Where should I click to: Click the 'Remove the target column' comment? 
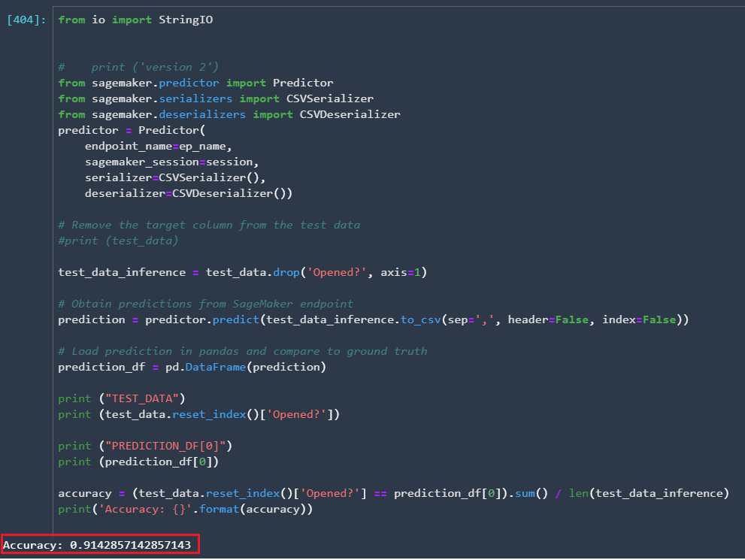coord(209,226)
